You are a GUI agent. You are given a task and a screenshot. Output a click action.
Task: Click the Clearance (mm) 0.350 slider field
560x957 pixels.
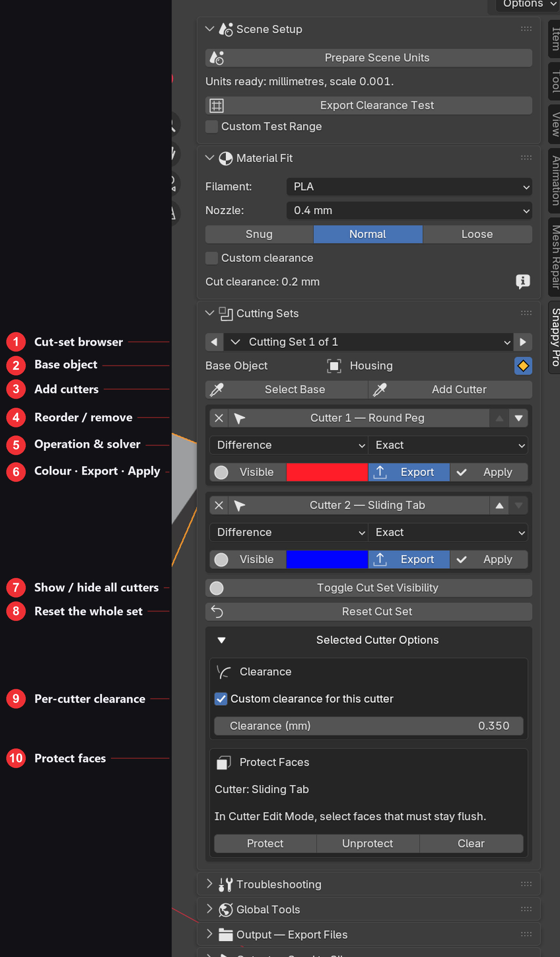click(368, 726)
